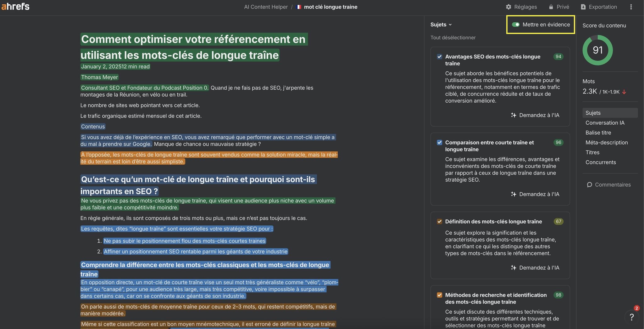The width and height of the screenshot is (644, 329).
Task: Click the French flag in the breadcrumb
Action: (299, 7)
